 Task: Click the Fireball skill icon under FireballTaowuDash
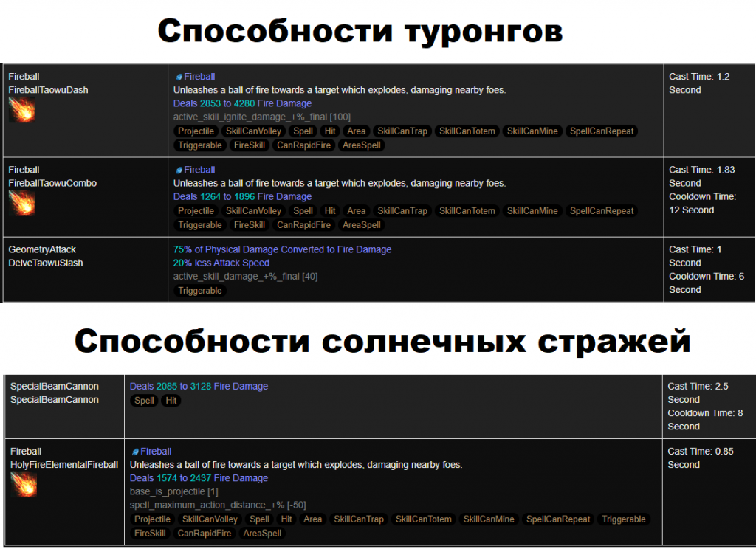[21, 110]
